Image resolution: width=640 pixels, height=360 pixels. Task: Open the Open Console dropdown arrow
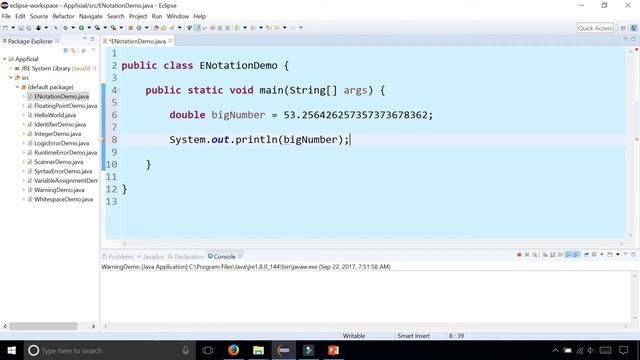[x=618, y=255]
